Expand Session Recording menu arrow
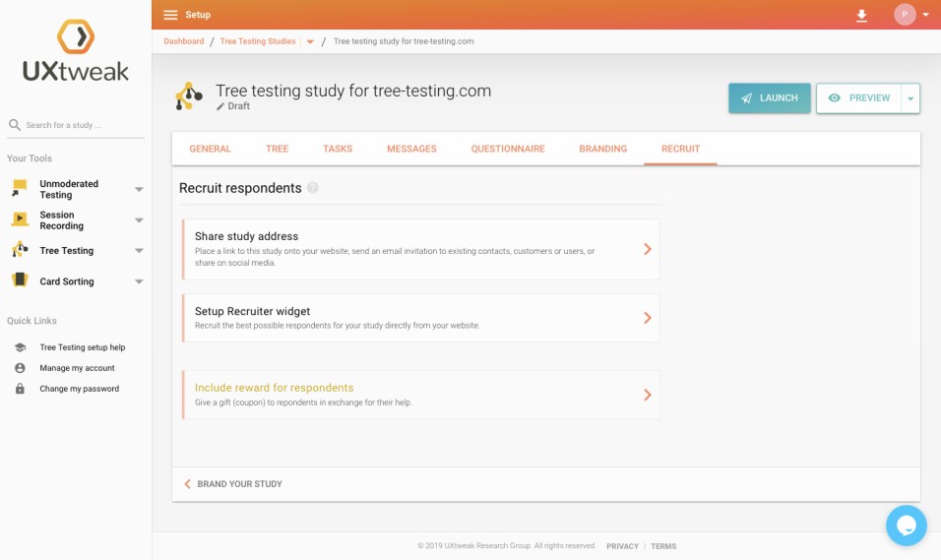 click(x=139, y=220)
